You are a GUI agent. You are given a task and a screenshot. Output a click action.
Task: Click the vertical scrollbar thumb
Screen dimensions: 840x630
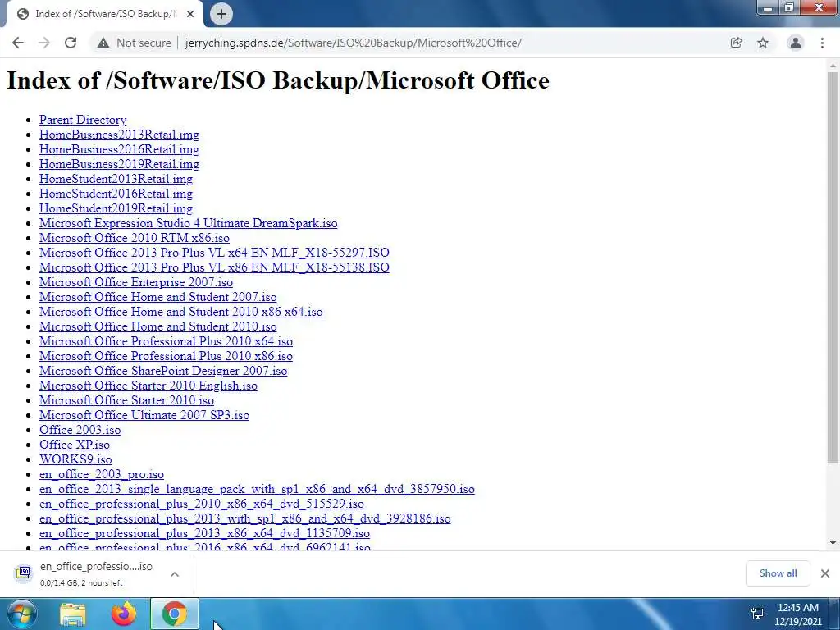pyautogui.click(x=833, y=267)
